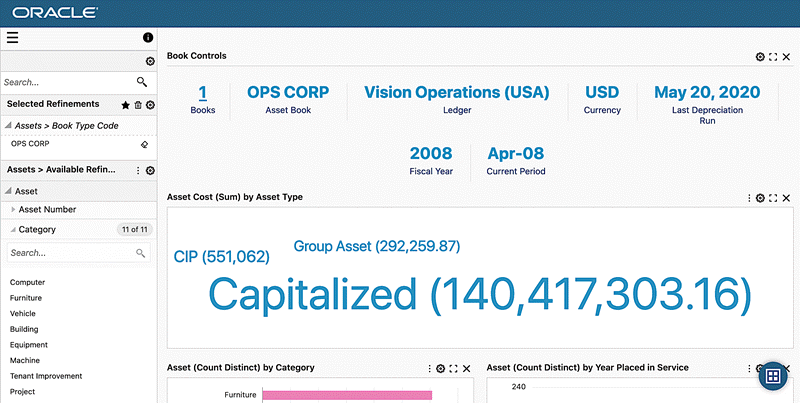Viewport: 800px width, 403px height.
Task: Open the hamburger menu in the sidebar
Action: (12, 38)
